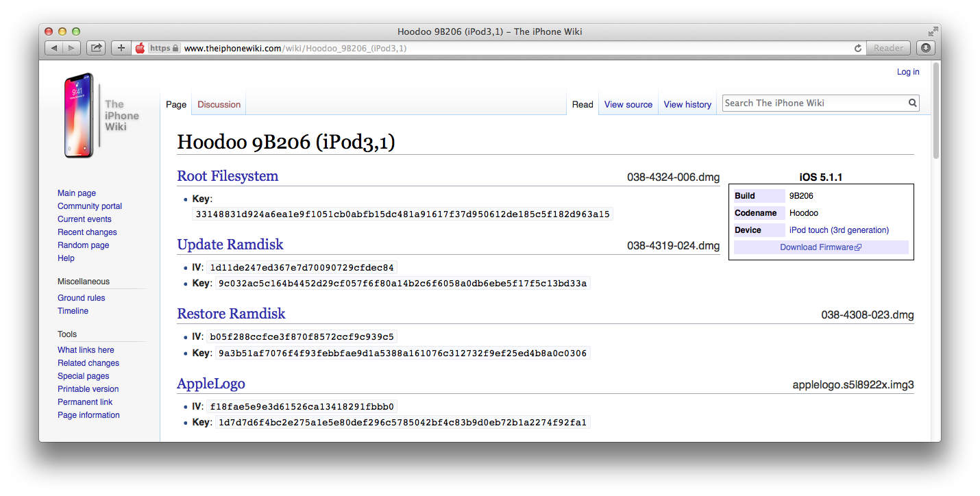
Task: Open the View history tab
Action: pyautogui.click(x=687, y=104)
